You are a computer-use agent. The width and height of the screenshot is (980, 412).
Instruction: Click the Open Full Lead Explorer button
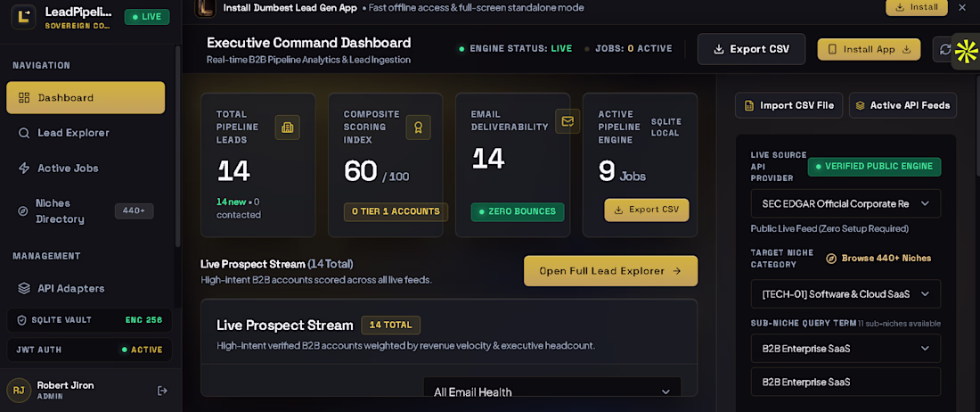tap(610, 271)
